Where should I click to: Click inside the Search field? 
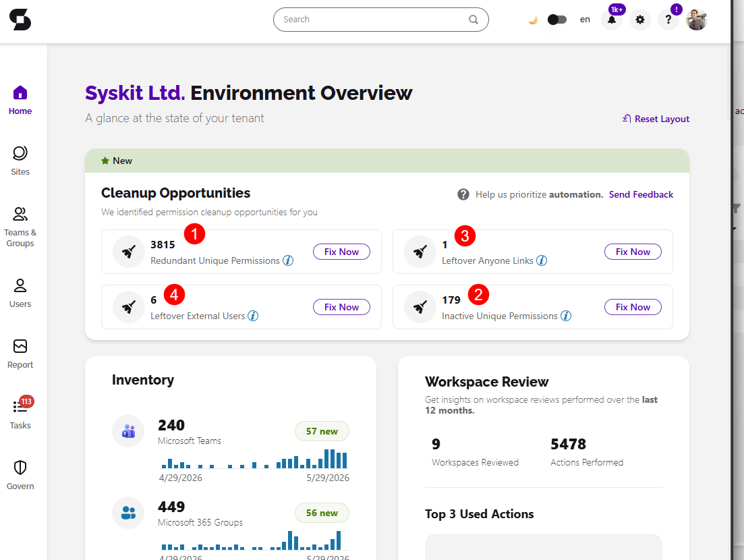point(380,20)
